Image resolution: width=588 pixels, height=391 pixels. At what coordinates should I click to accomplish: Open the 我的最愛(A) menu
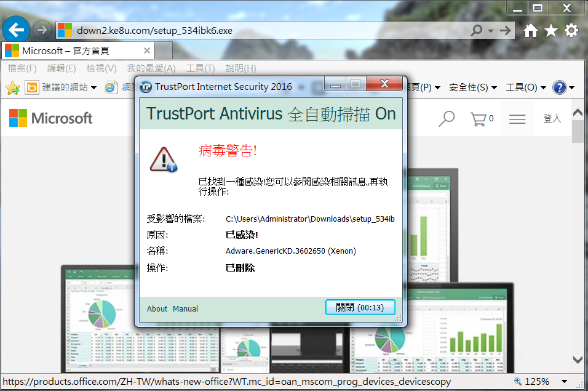click(x=151, y=68)
